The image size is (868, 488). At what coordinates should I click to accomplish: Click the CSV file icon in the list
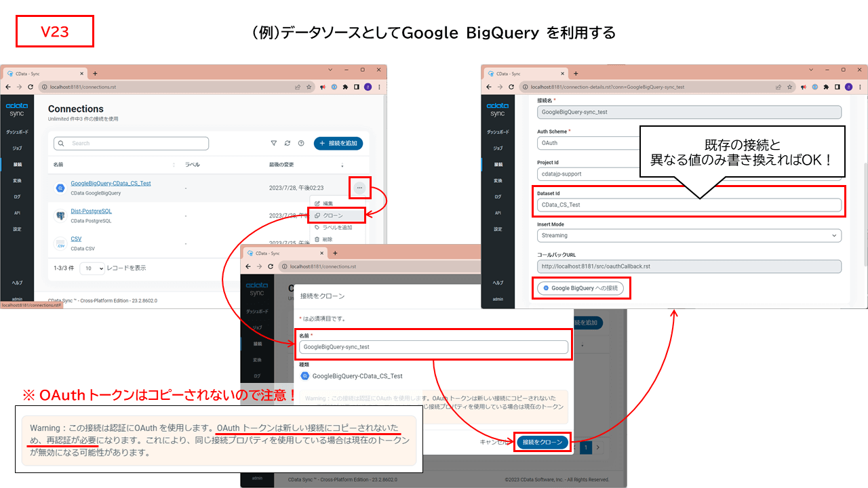coord(60,243)
